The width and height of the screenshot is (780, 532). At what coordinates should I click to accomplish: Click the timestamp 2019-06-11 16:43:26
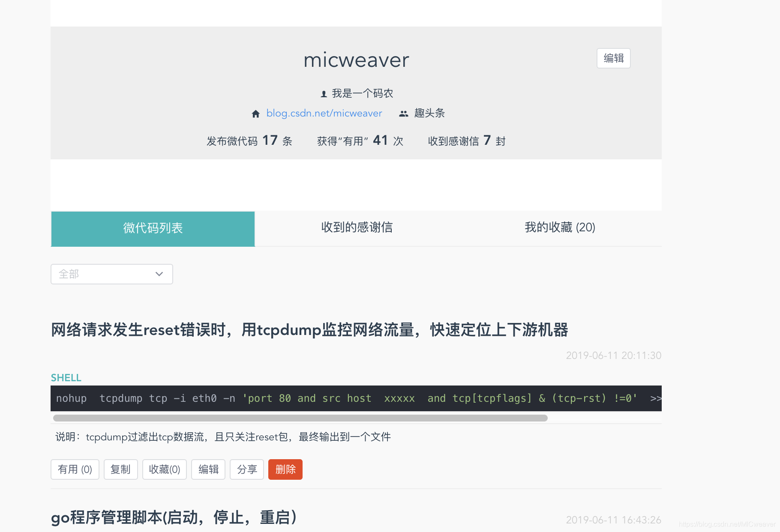coord(614,520)
